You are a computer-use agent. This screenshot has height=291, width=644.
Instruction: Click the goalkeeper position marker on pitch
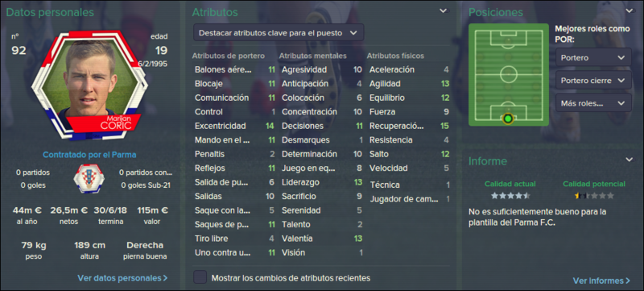(x=508, y=118)
